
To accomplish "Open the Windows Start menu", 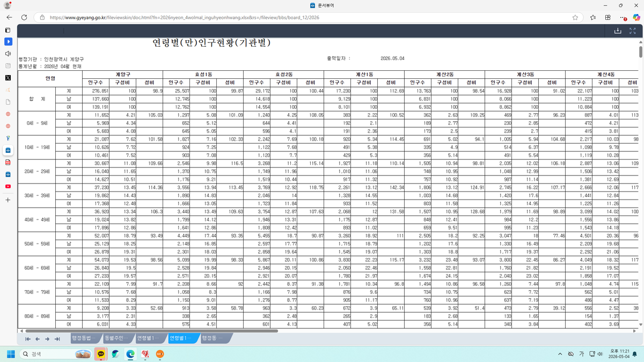I will pos(10,354).
